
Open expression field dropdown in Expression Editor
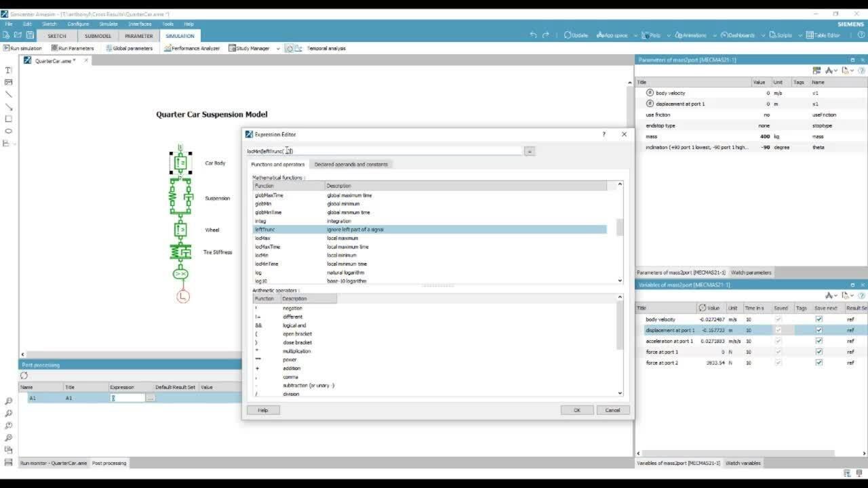tap(530, 151)
